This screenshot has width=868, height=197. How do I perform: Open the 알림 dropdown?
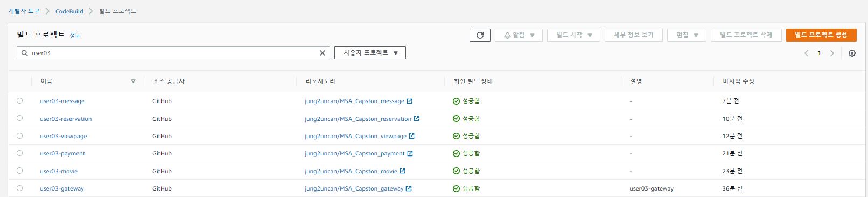[519, 35]
